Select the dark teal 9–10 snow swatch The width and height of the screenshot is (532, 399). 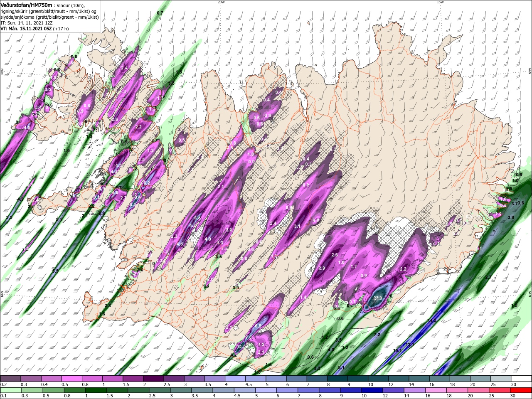357,379
